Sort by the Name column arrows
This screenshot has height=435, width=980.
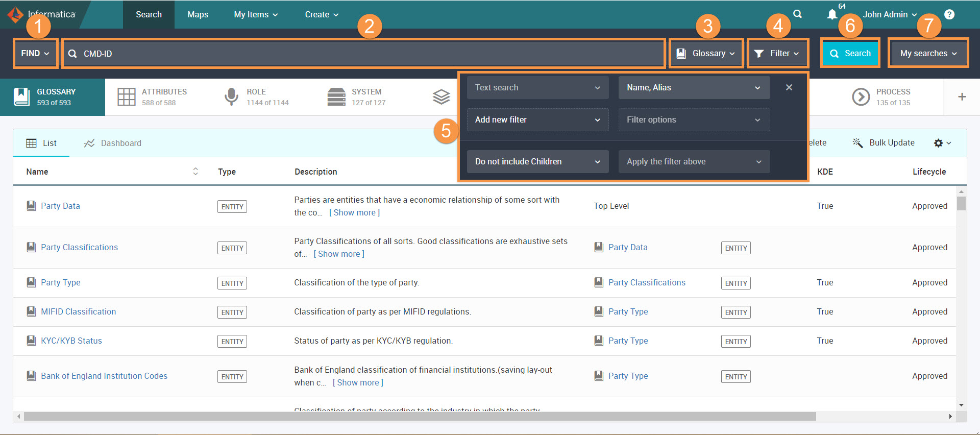[195, 172]
